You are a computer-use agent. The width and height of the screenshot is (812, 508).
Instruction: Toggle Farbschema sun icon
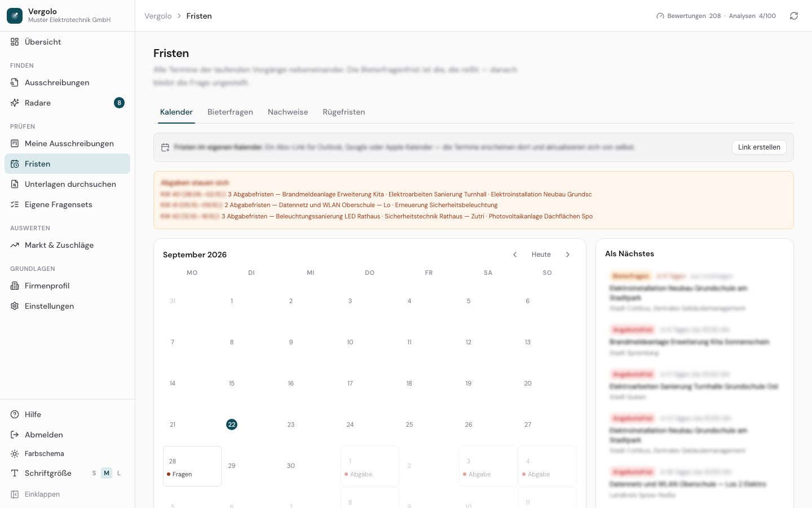click(x=15, y=454)
